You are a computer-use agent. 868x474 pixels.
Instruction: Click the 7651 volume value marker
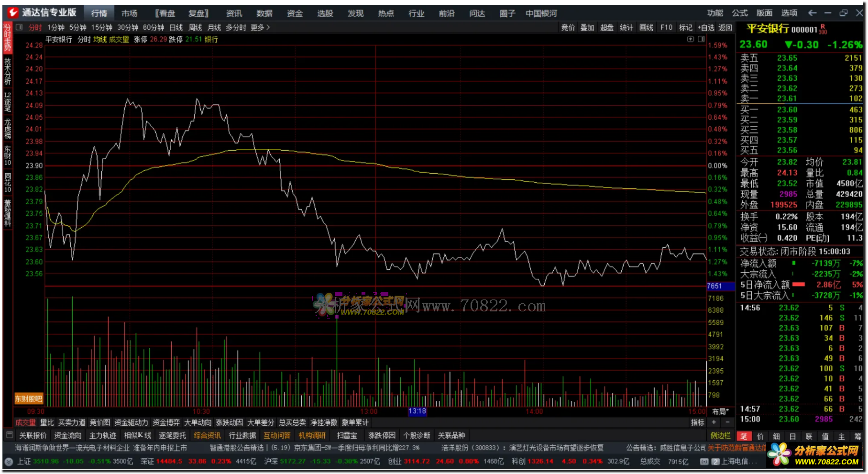pyautogui.click(x=720, y=286)
